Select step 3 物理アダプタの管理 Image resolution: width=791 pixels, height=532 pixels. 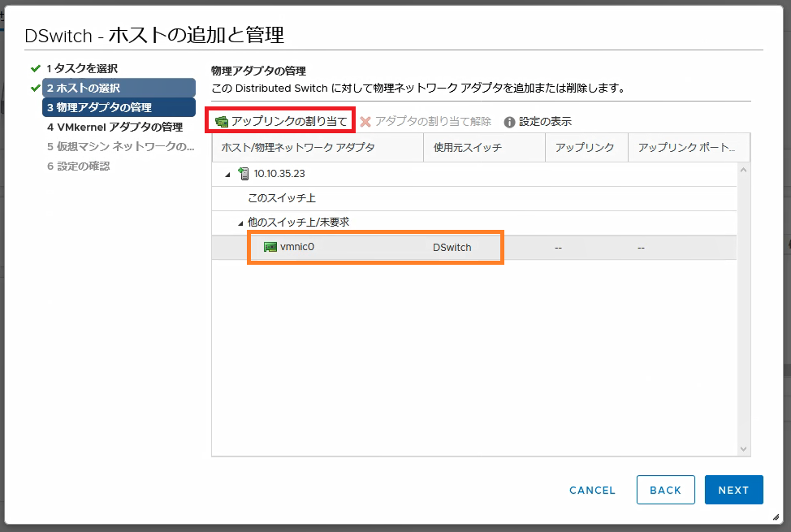click(119, 107)
